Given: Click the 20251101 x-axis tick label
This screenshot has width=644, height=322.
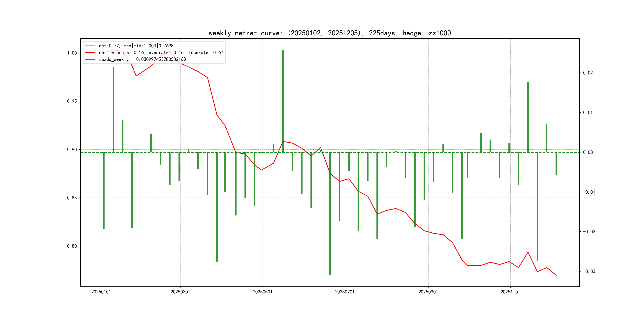Looking at the screenshot, I should [x=510, y=292].
